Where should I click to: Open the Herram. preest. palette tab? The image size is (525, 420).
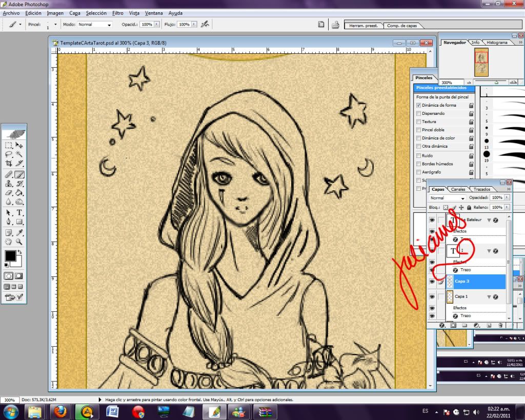click(364, 26)
